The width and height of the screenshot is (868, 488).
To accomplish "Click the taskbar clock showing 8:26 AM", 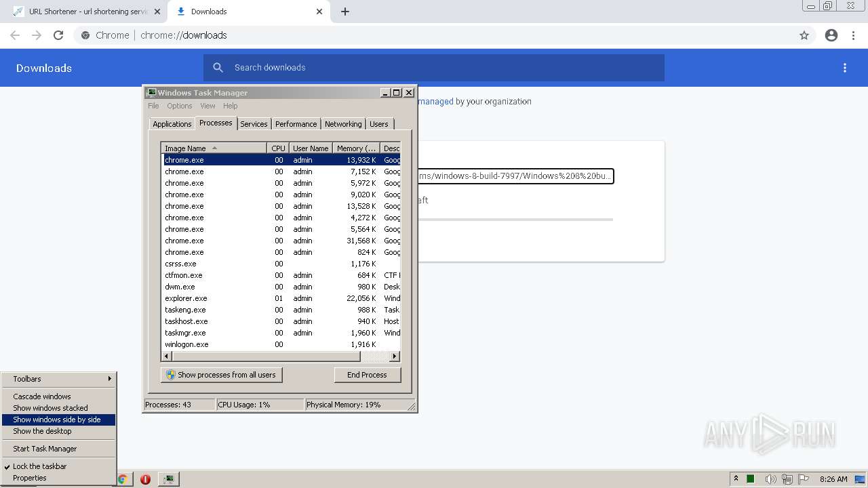I will tap(833, 479).
